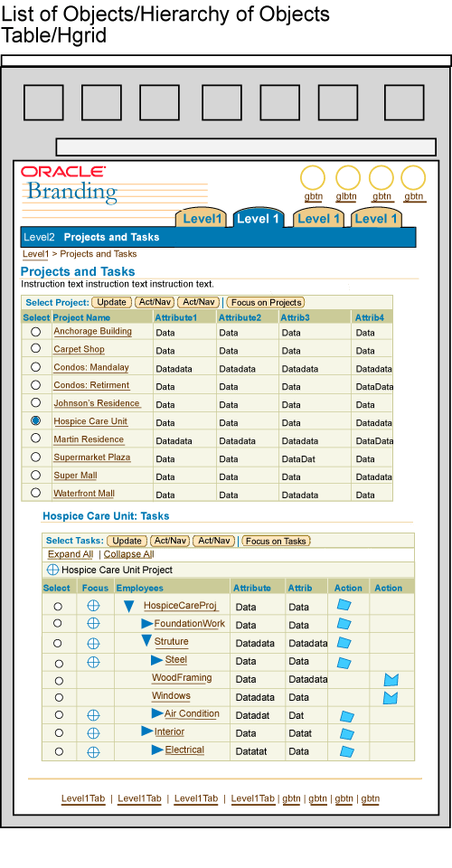Click the blue action icon for Electrical
Screen dimensions: 452x868
(x=347, y=751)
